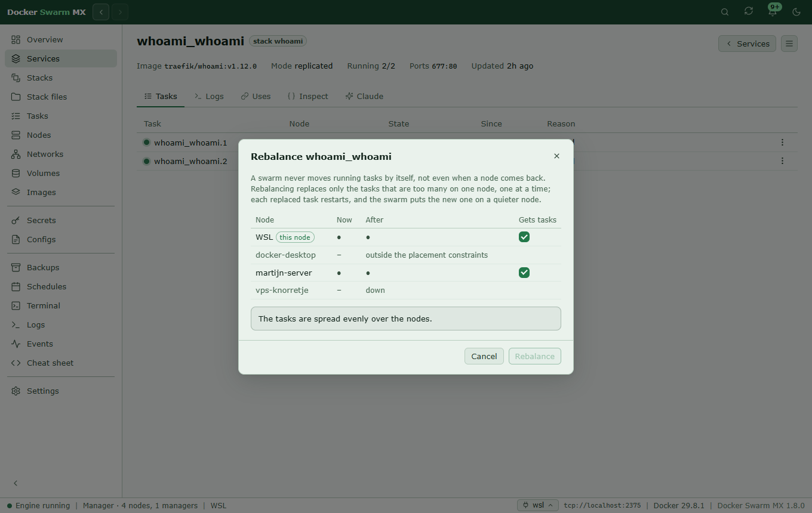The width and height of the screenshot is (812, 513).
Task: Open Settings in the sidebar
Action: pyautogui.click(x=61, y=391)
